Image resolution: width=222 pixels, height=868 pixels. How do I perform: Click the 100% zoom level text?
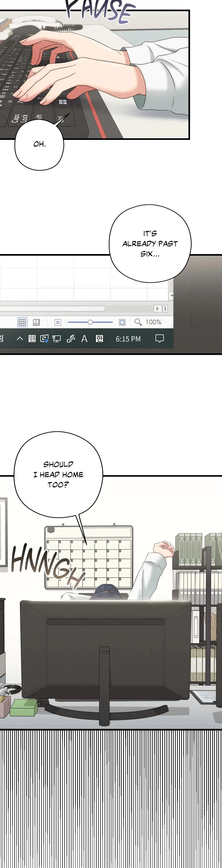point(153,322)
